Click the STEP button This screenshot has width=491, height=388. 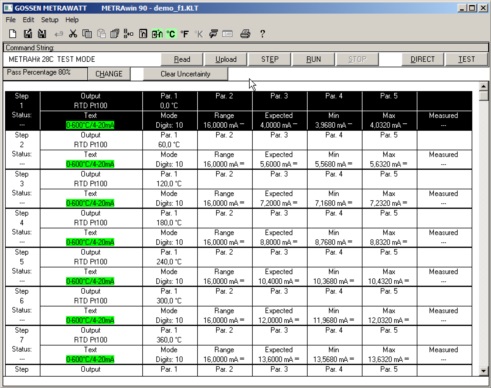pos(270,59)
